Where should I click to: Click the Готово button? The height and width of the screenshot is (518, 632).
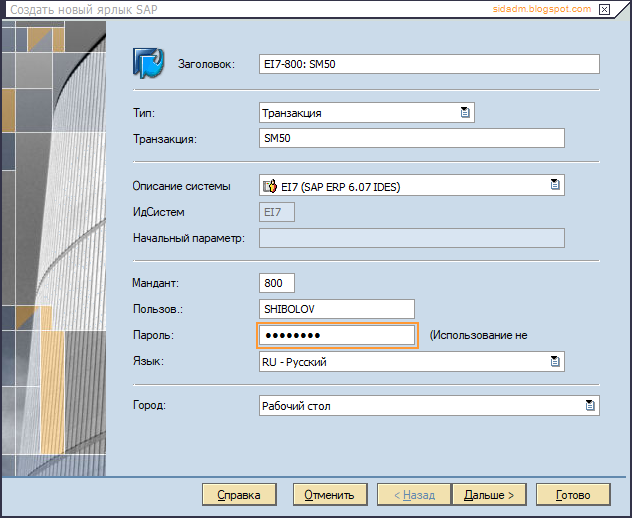pyautogui.click(x=573, y=495)
